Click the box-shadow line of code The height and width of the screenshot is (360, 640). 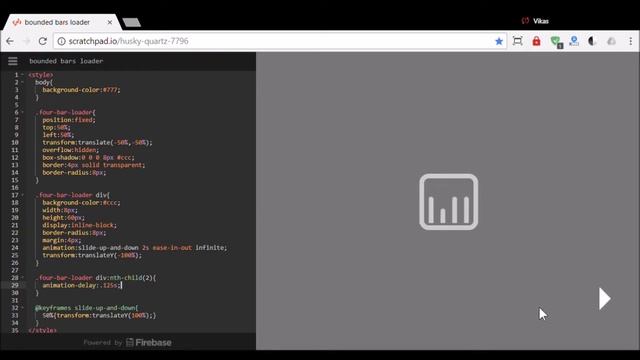[x=88, y=158]
